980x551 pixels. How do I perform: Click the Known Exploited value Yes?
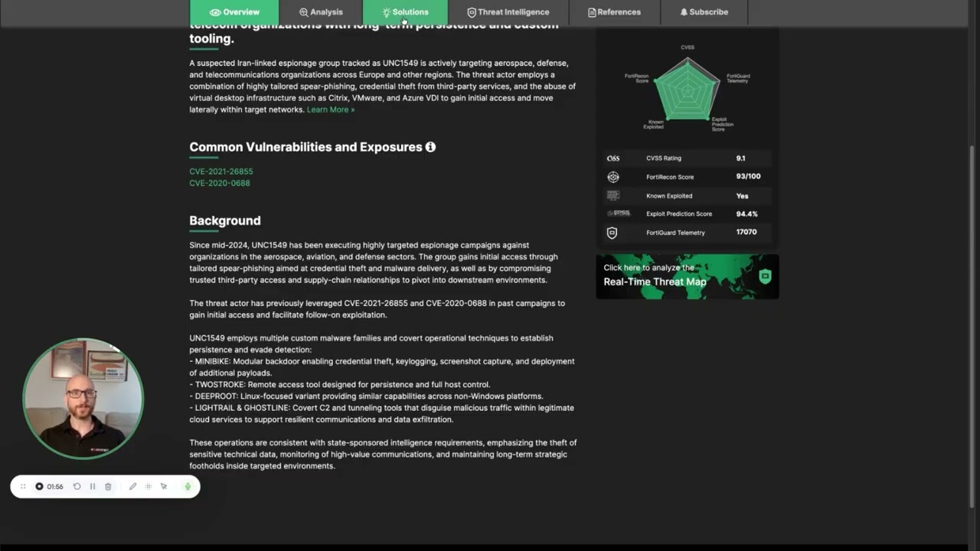[742, 196]
